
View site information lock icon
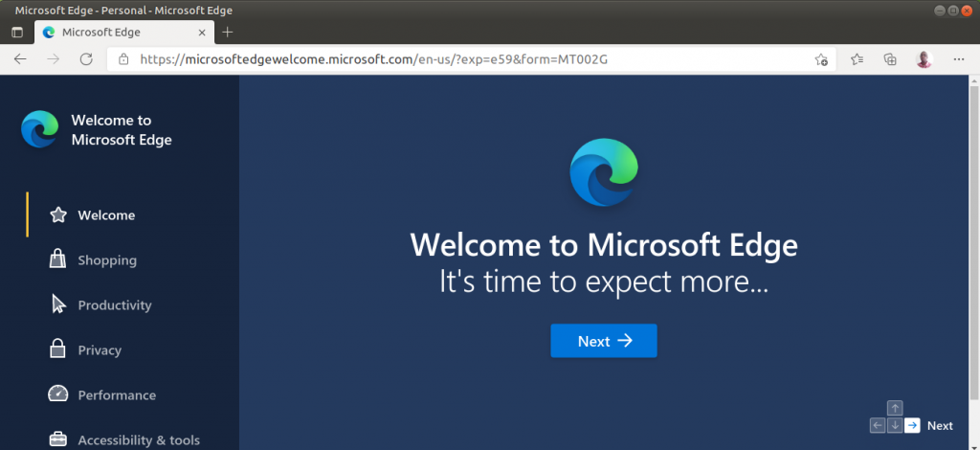123,59
